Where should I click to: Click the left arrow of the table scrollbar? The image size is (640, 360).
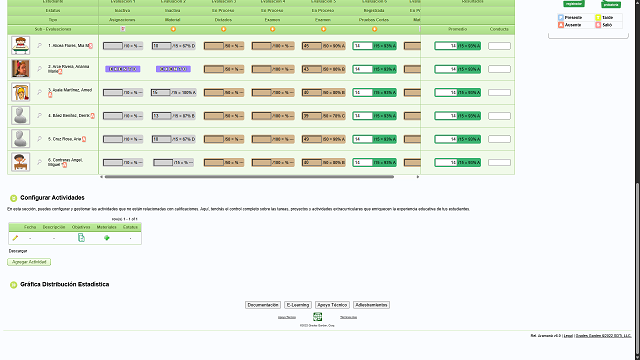(102, 177)
